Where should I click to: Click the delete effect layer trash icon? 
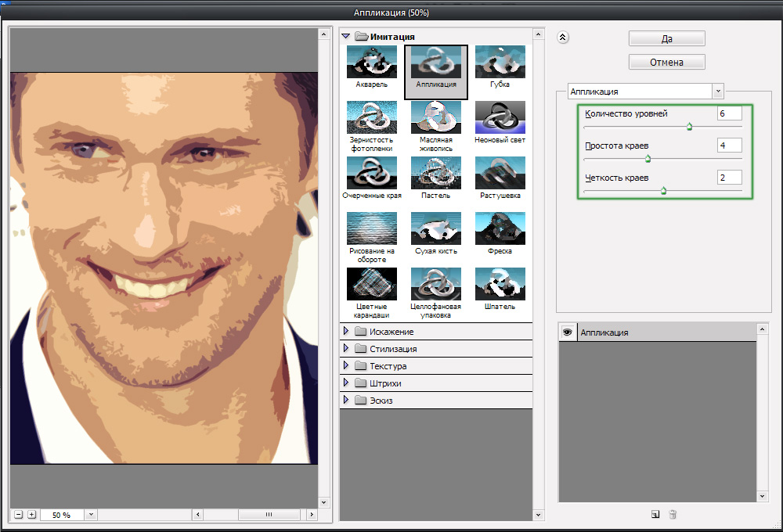click(673, 514)
